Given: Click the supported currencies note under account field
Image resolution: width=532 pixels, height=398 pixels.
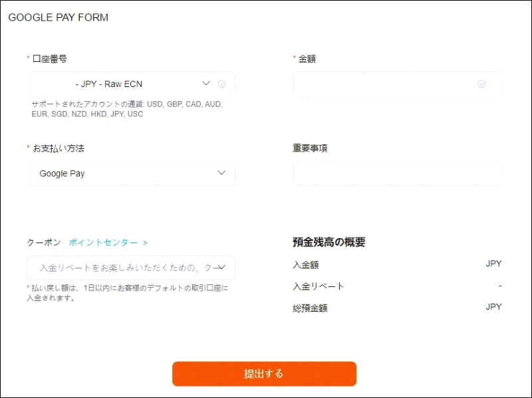Looking at the screenshot, I should pyautogui.click(x=126, y=109).
